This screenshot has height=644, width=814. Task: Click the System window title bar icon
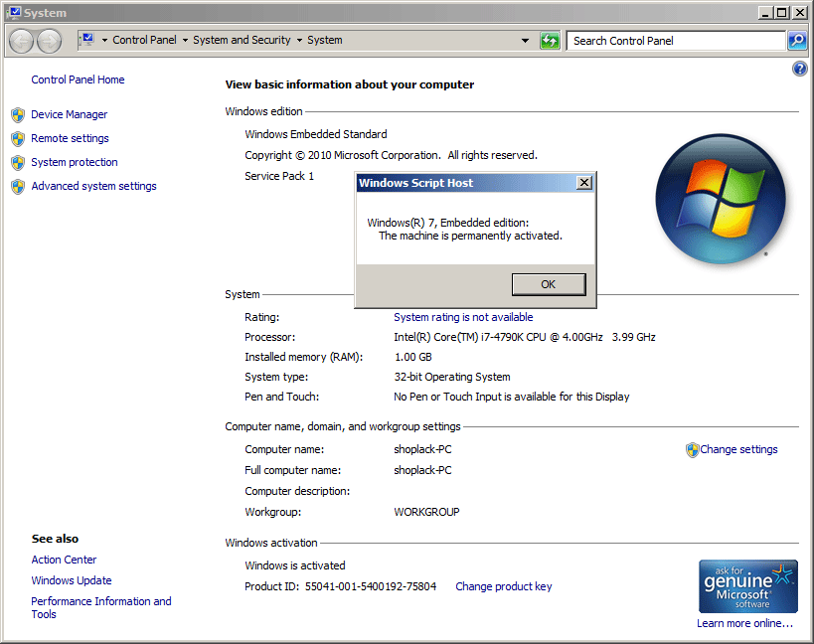coord(14,13)
